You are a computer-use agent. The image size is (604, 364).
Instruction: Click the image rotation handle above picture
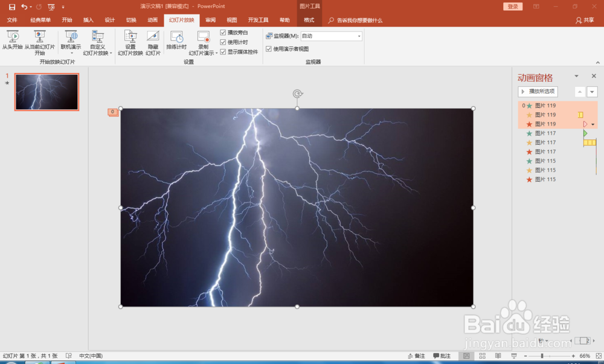(297, 94)
